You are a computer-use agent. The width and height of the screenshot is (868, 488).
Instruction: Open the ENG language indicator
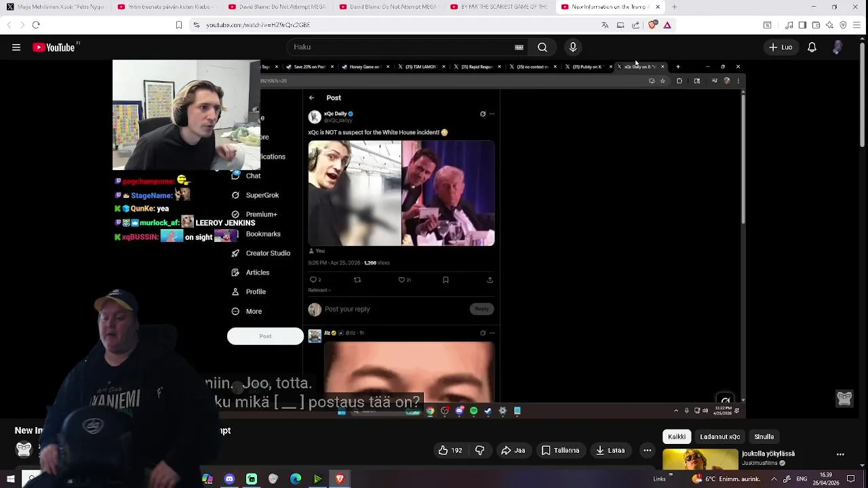click(x=801, y=479)
